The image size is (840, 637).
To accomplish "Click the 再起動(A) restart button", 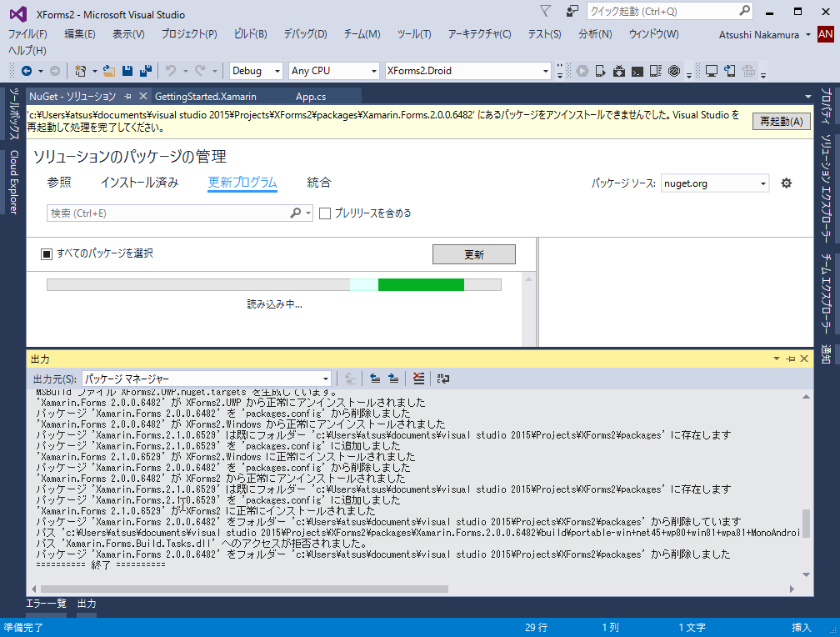I will tap(781, 121).
